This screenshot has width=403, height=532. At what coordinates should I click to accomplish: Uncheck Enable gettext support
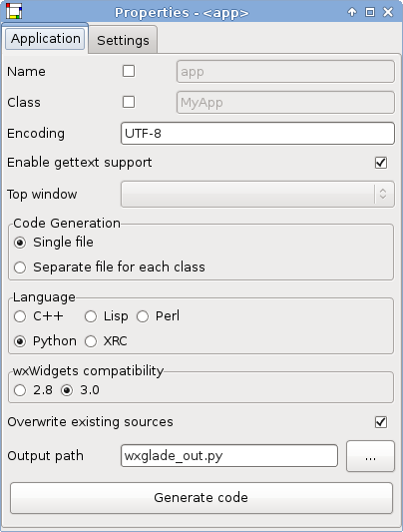[381, 163]
